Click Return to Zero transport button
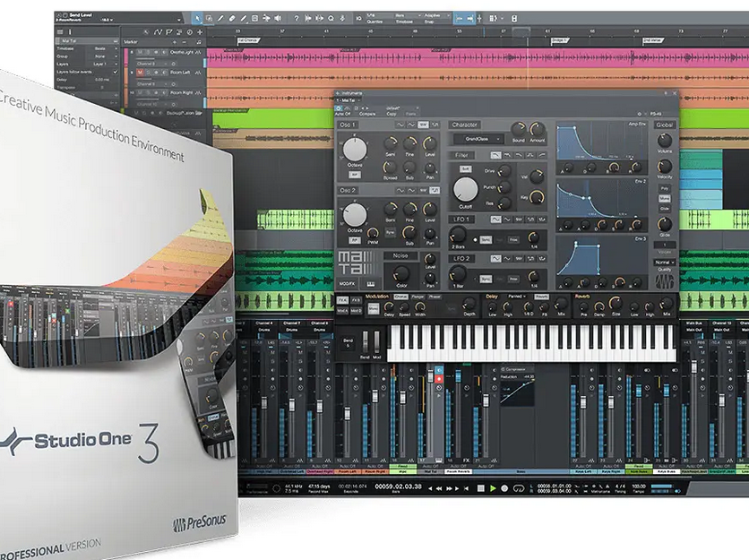Image resolution: width=749 pixels, height=560 pixels. tap(467, 488)
